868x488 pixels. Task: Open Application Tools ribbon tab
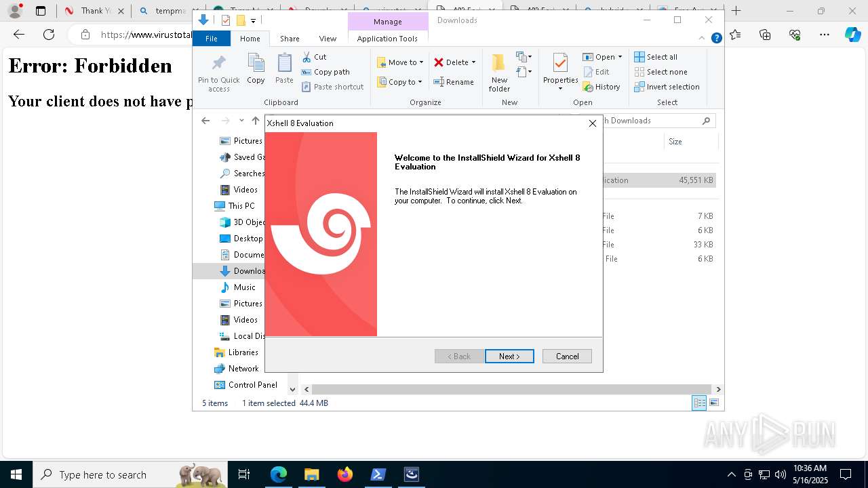(387, 39)
